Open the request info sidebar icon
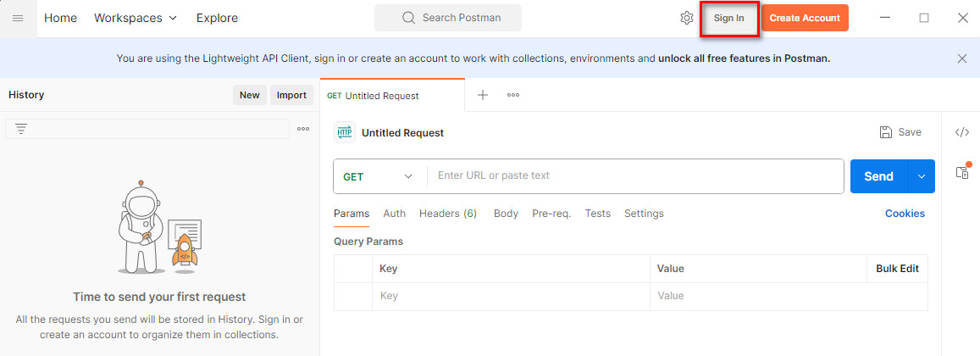Viewport: 980px width, 356px height. (963, 171)
